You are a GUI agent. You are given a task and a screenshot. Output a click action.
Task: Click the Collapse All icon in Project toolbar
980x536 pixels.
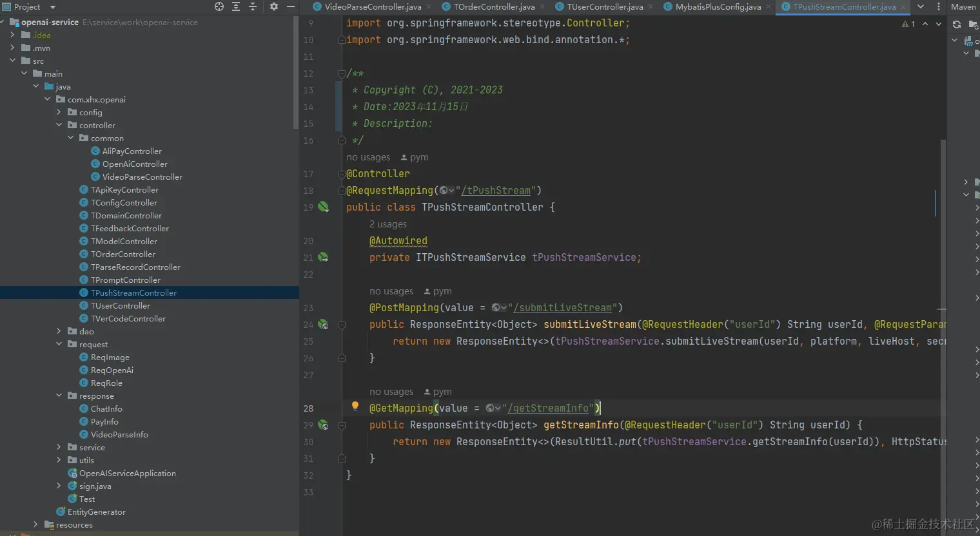coord(253,6)
